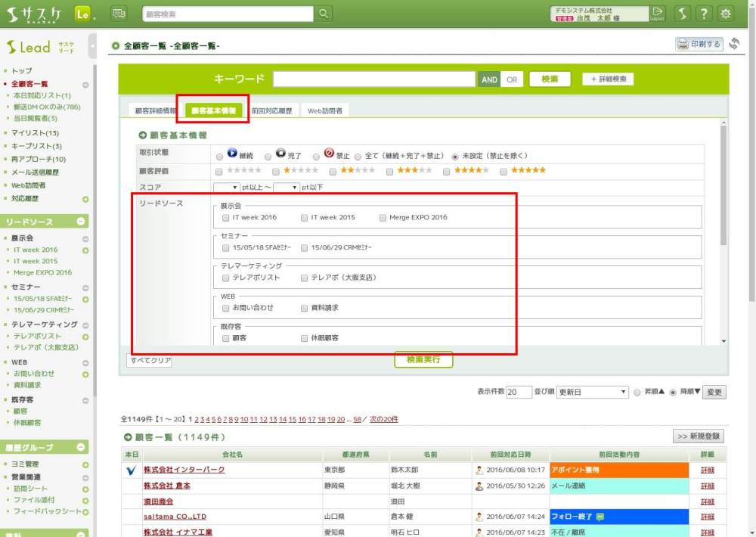
Task: Click the 検索実行 button
Action: 423,360
